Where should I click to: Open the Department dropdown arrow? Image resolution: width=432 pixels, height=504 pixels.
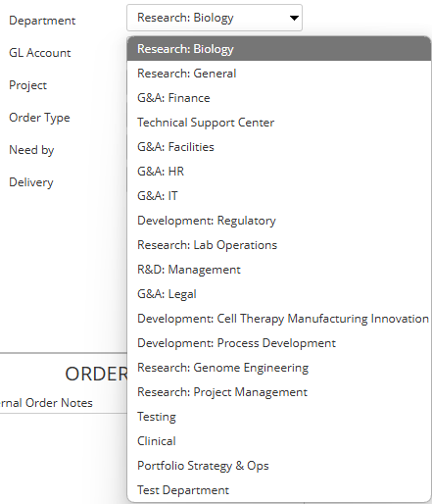click(x=294, y=18)
